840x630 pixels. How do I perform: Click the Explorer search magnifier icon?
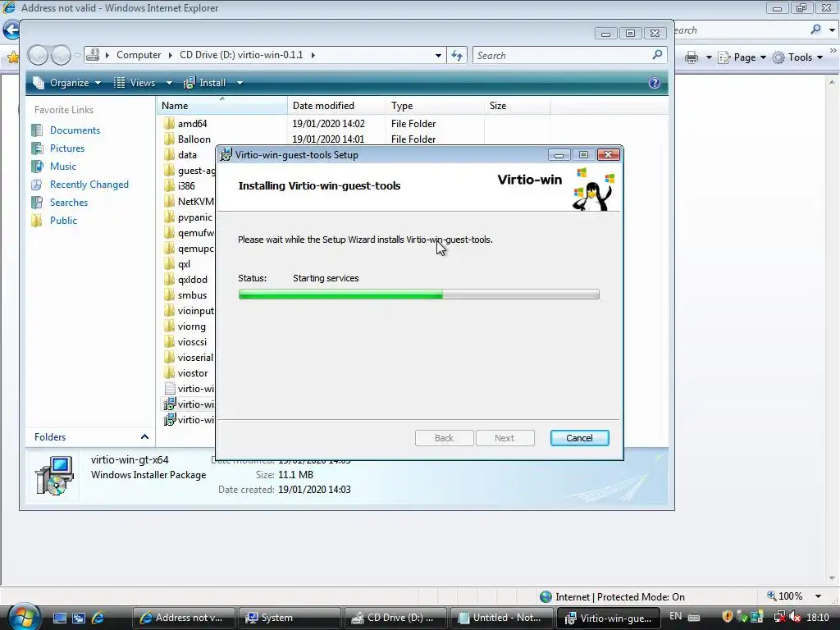658,55
